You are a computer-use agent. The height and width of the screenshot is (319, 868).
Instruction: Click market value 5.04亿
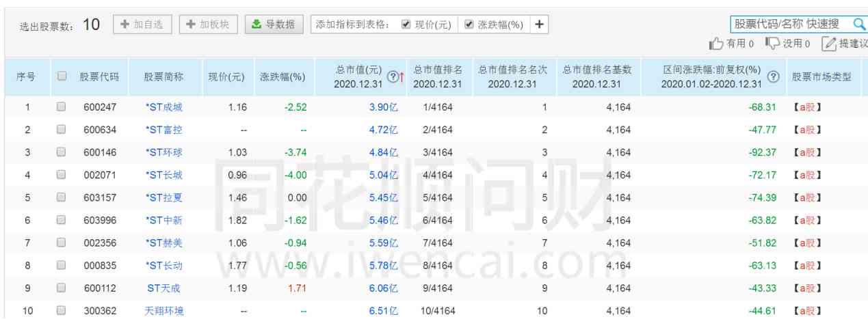pos(384,175)
